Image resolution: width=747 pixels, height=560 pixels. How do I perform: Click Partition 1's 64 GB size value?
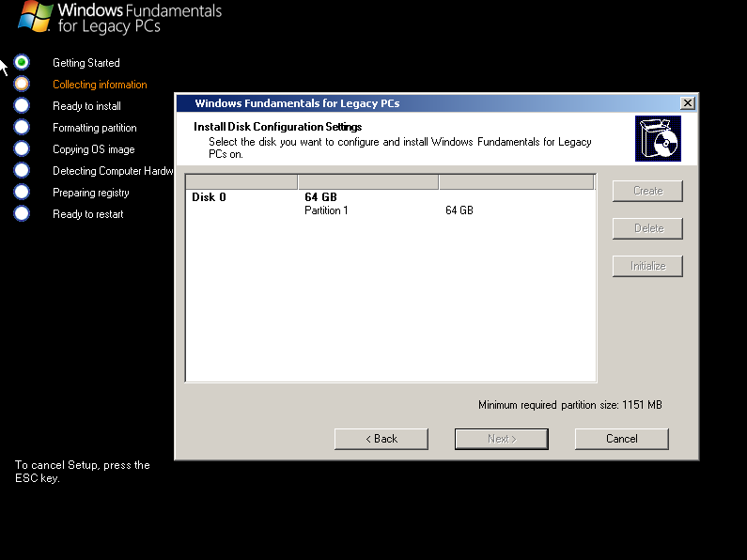(459, 210)
